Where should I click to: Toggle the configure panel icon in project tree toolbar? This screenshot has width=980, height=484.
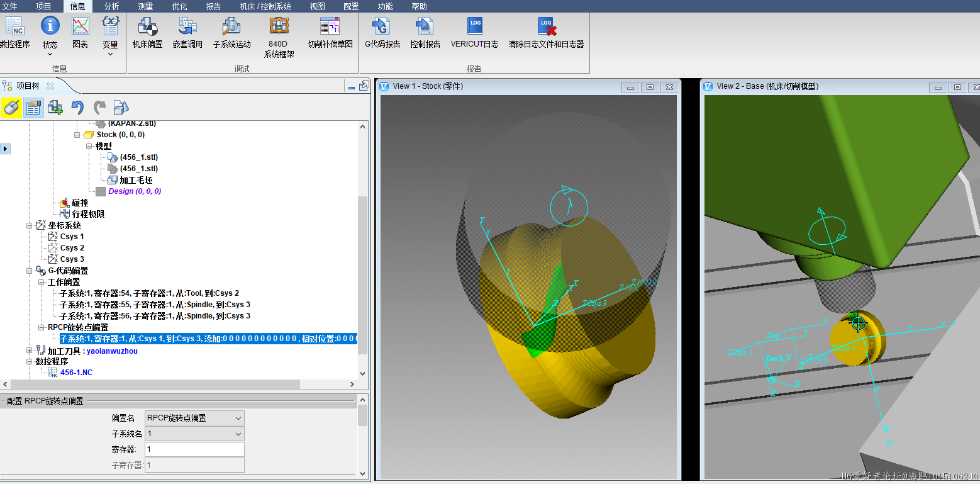(x=33, y=108)
